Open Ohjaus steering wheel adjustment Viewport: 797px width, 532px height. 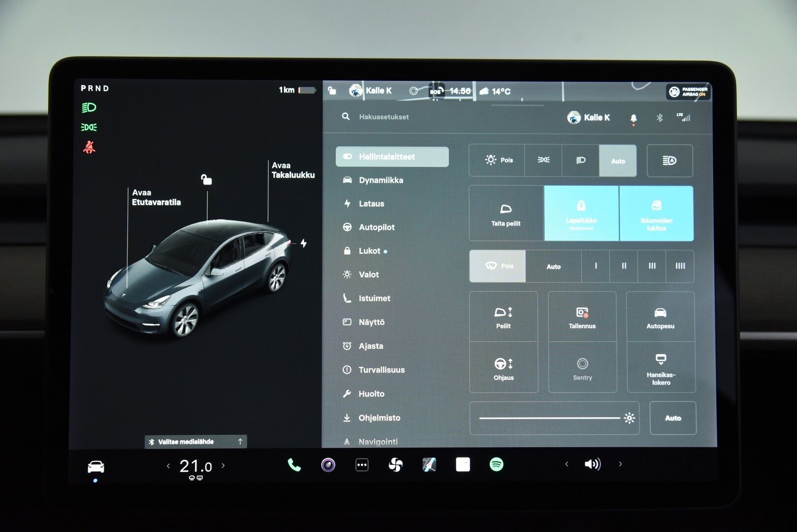503,369
